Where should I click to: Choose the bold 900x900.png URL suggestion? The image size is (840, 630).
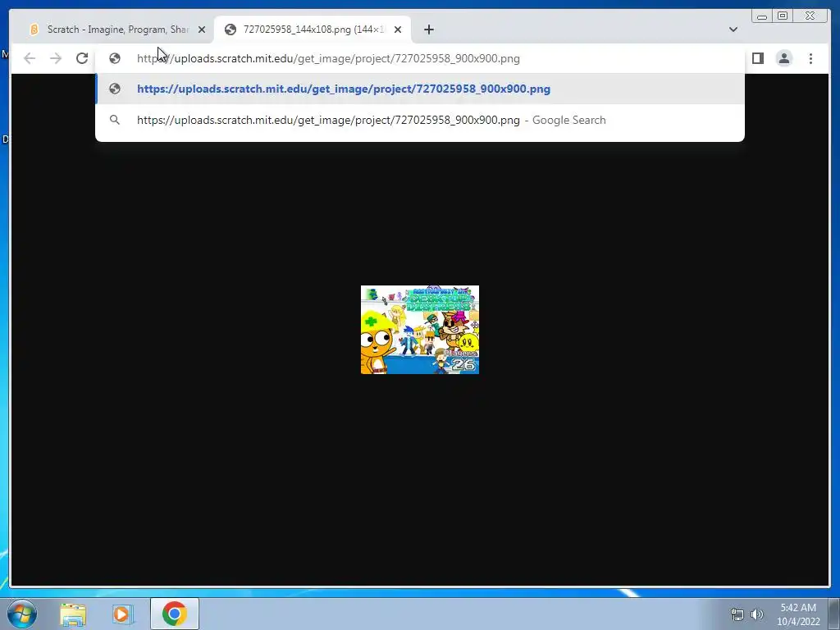click(x=420, y=89)
